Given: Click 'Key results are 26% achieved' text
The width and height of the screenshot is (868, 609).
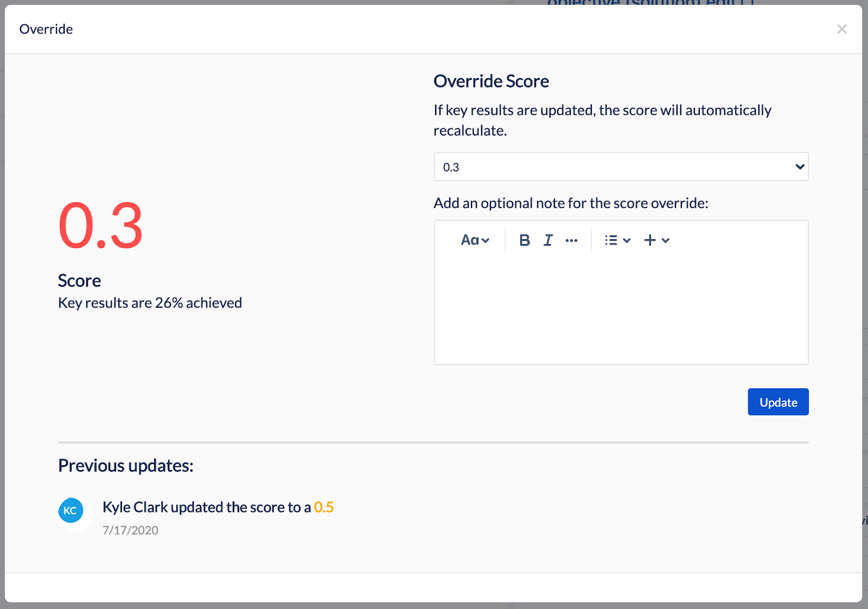Looking at the screenshot, I should click(150, 303).
